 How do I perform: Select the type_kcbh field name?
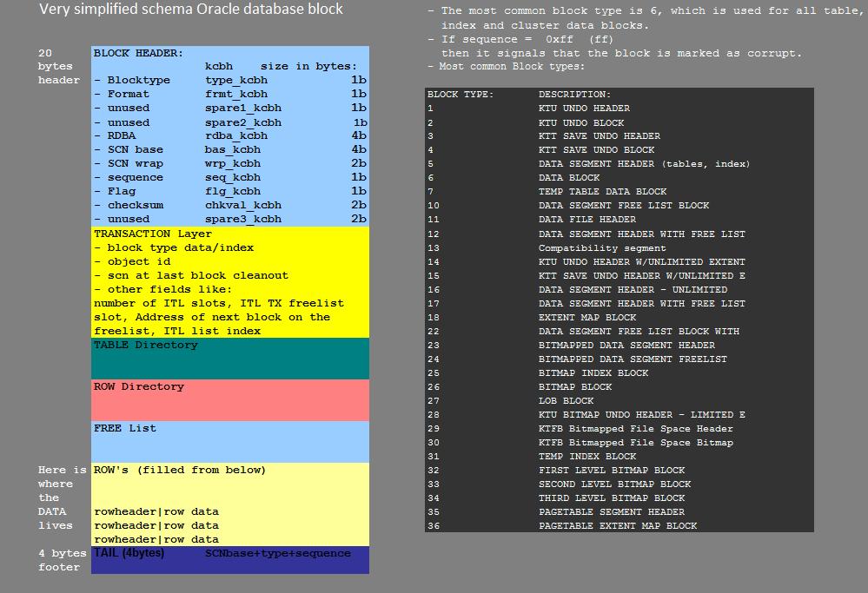tap(235, 81)
